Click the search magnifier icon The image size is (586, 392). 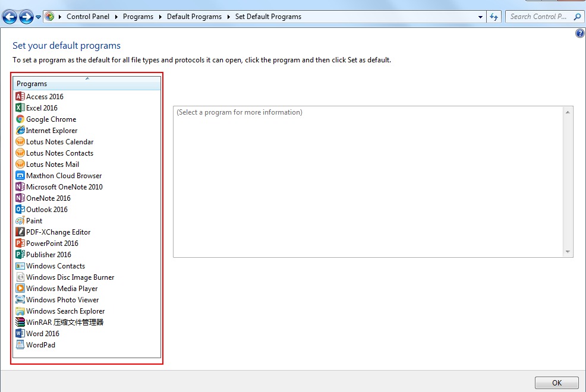[x=578, y=17]
